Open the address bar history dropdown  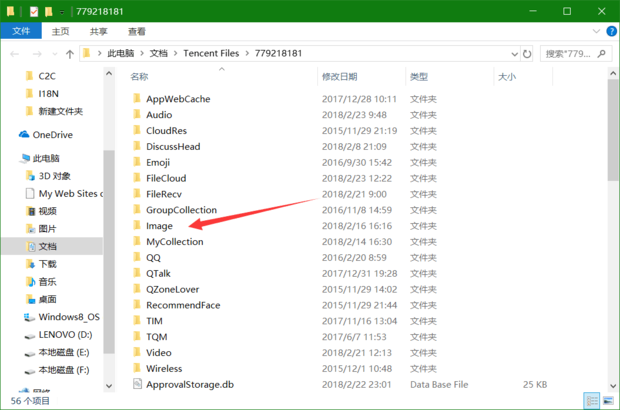(x=514, y=54)
